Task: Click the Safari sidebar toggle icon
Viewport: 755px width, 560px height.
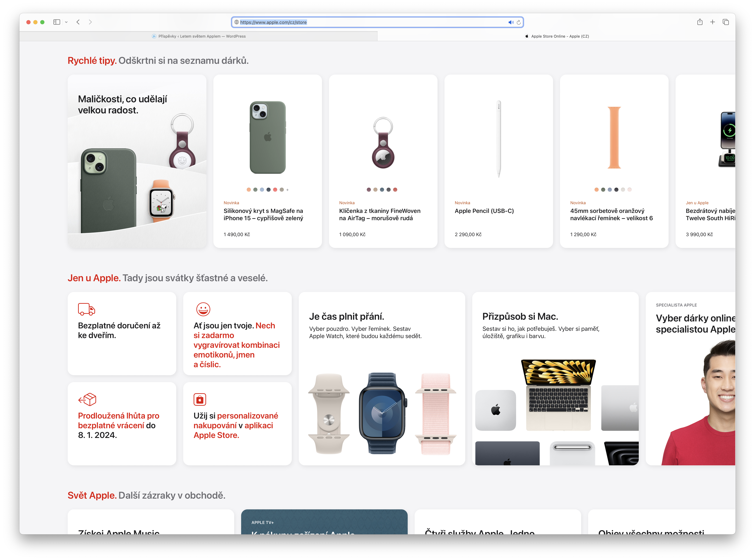Action: 57,22
